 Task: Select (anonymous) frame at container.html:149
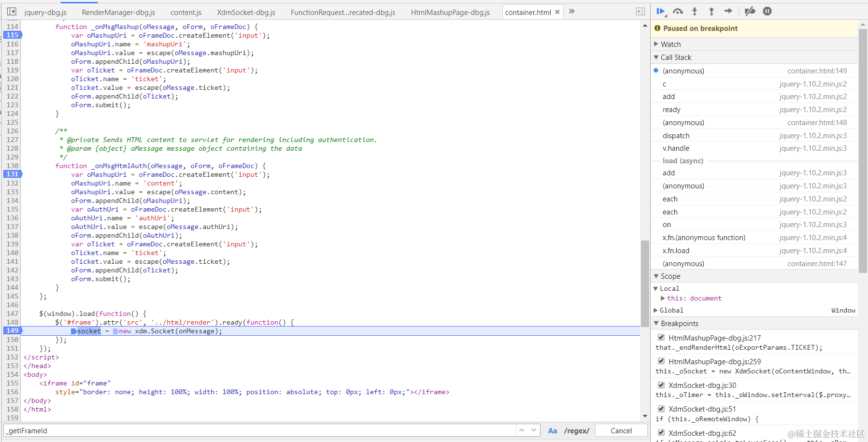[x=754, y=71]
